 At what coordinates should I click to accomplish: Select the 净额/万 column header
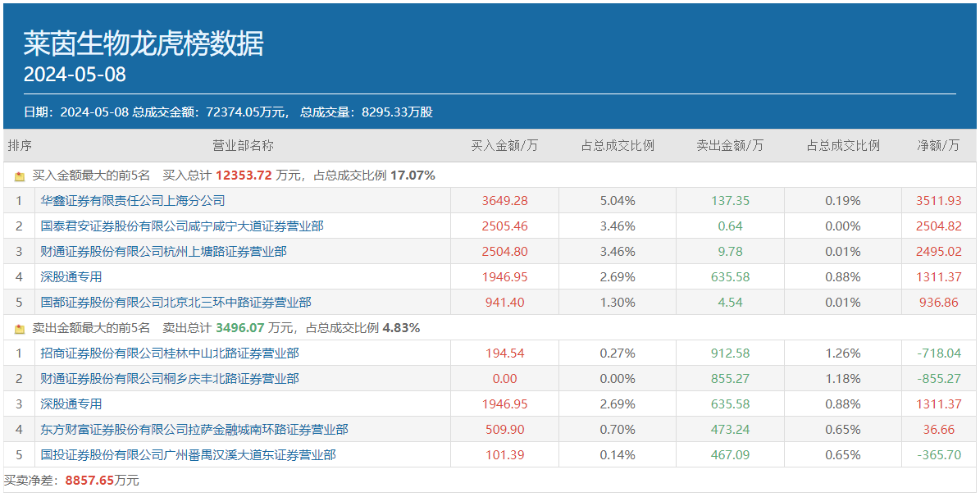(x=938, y=146)
